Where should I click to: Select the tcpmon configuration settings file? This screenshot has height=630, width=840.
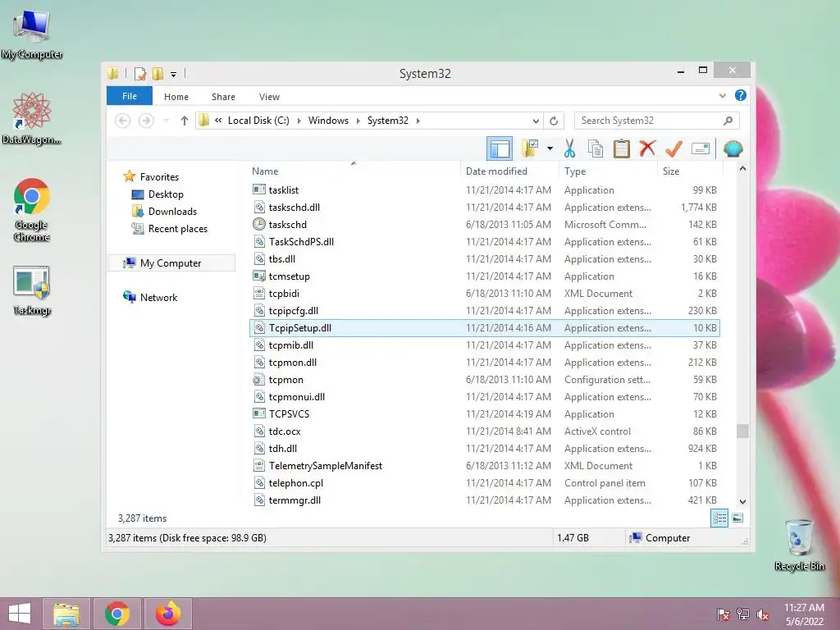coord(484,379)
